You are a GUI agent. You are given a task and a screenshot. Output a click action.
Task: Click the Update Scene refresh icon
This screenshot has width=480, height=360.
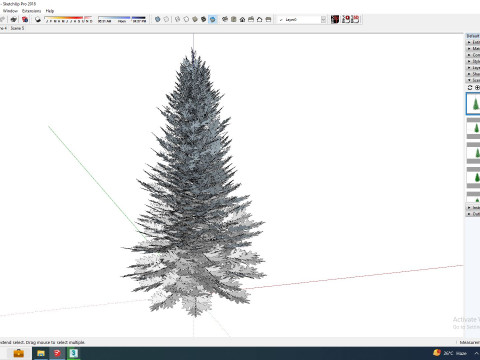click(x=470, y=87)
